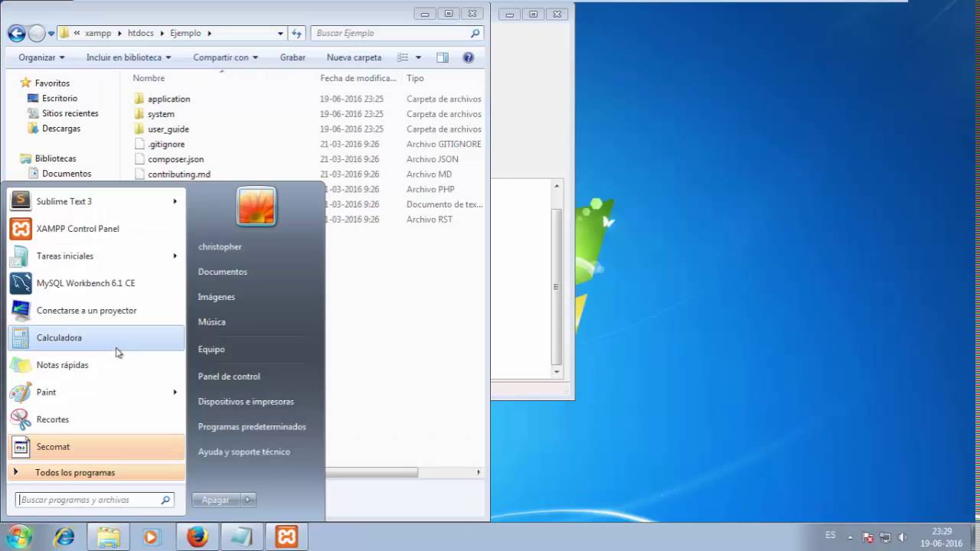This screenshot has height=551, width=980.
Task: Select contributing.md file
Action: [x=179, y=174]
